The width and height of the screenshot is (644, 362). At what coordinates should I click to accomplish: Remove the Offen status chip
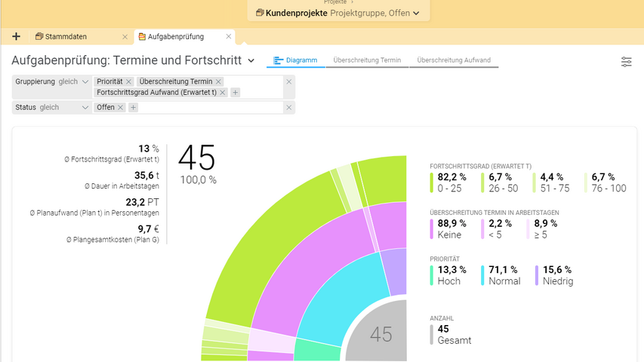coord(121,108)
